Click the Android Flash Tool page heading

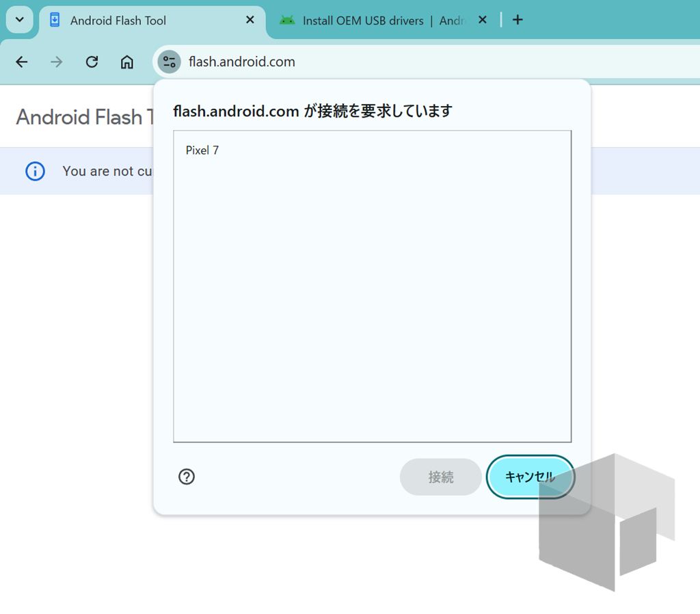(85, 117)
